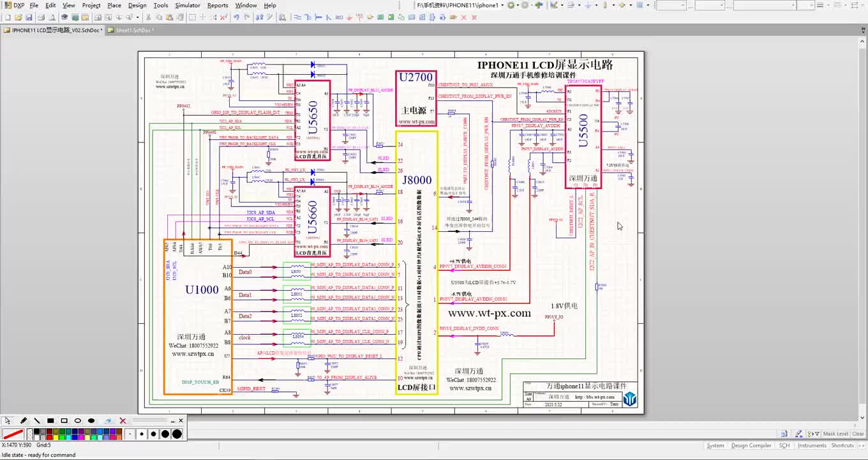Click the green navigate forward arrow icon
Screen dimensions: 868x460
coord(511,5)
